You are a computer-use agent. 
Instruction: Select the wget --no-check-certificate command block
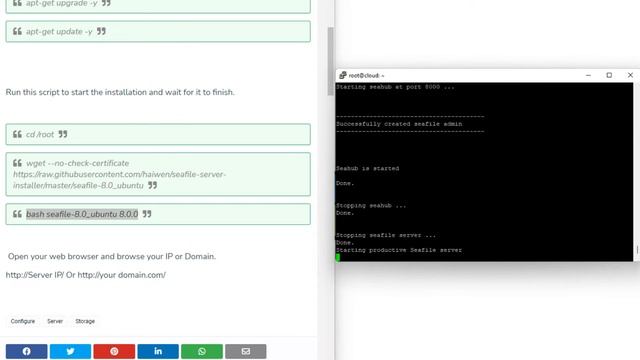[158, 174]
